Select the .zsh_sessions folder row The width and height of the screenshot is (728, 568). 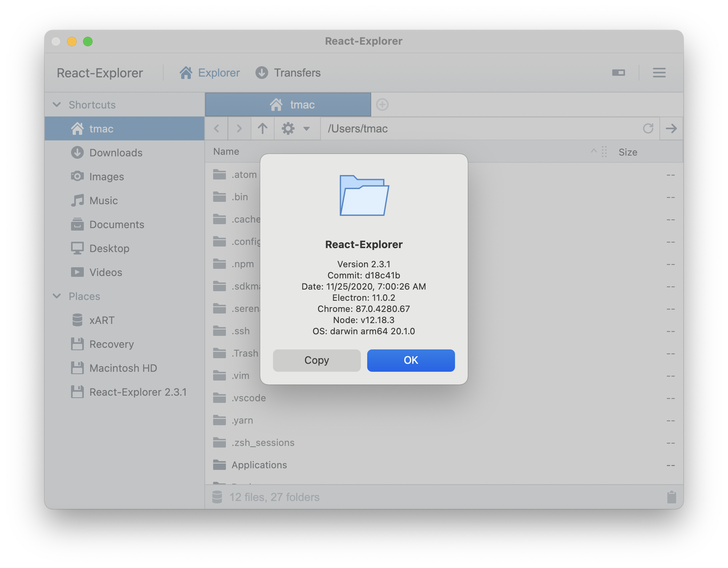pos(444,443)
